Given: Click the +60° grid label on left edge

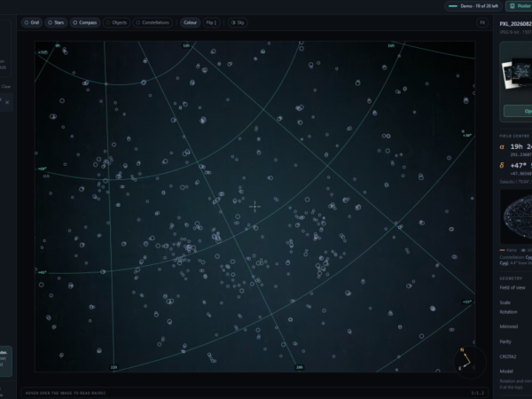Looking at the screenshot, I should click(x=42, y=168).
